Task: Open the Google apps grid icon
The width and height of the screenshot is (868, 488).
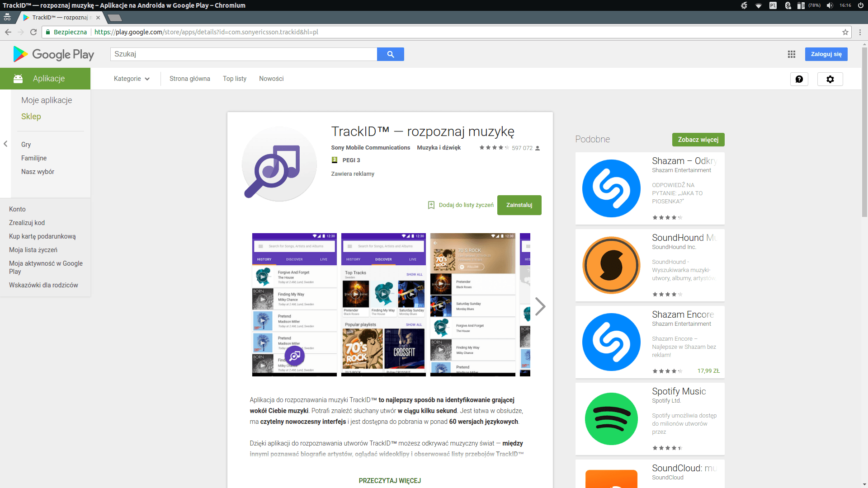Action: [x=791, y=54]
